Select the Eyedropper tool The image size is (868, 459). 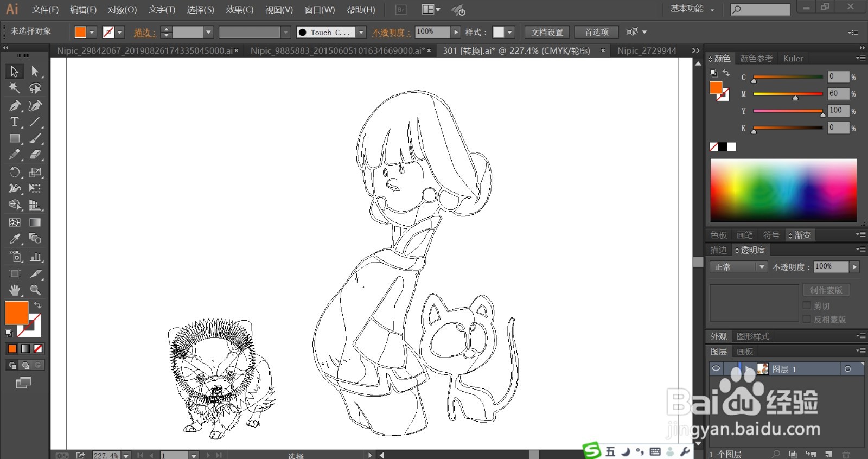pyautogui.click(x=15, y=239)
